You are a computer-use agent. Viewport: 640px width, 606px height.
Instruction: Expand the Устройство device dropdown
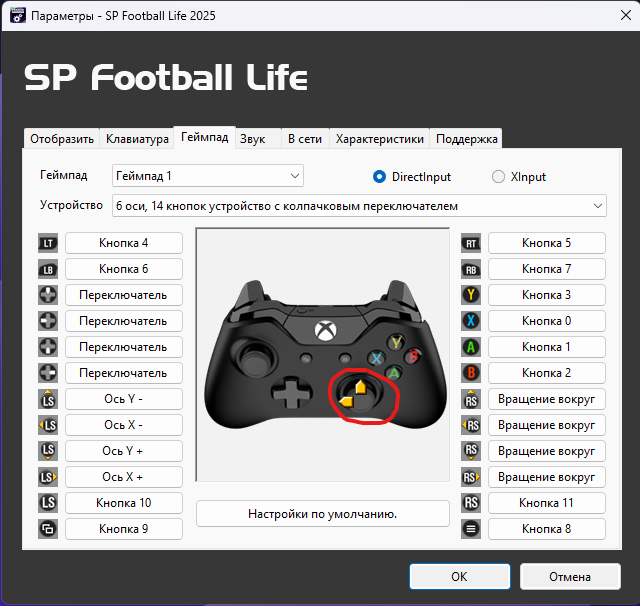pos(359,206)
